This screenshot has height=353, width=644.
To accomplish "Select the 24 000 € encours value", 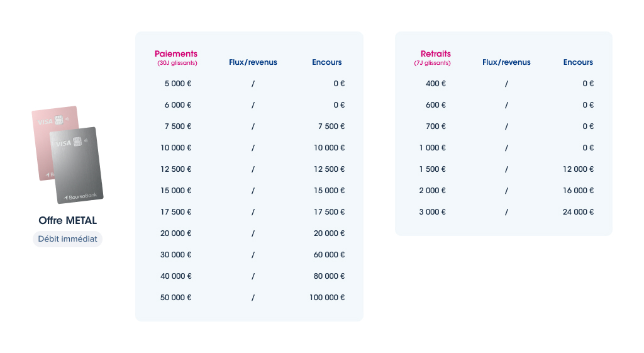I will tap(579, 212).
